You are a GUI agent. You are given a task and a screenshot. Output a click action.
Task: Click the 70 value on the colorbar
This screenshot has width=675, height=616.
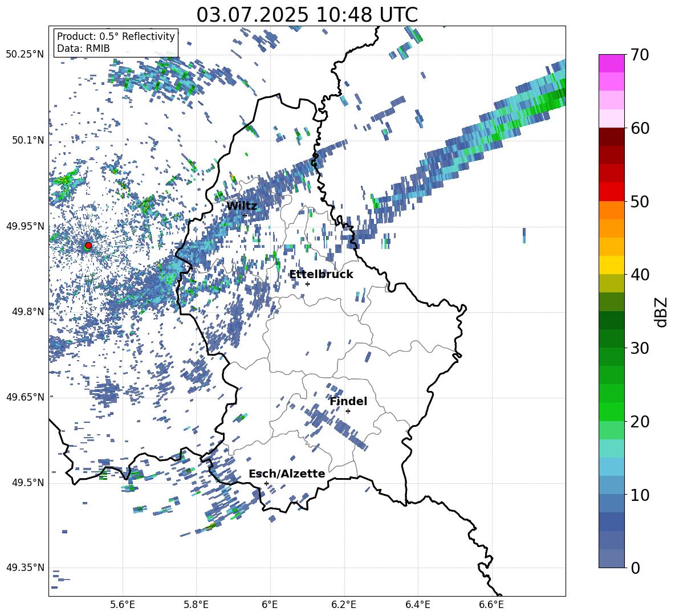(639, 55)
